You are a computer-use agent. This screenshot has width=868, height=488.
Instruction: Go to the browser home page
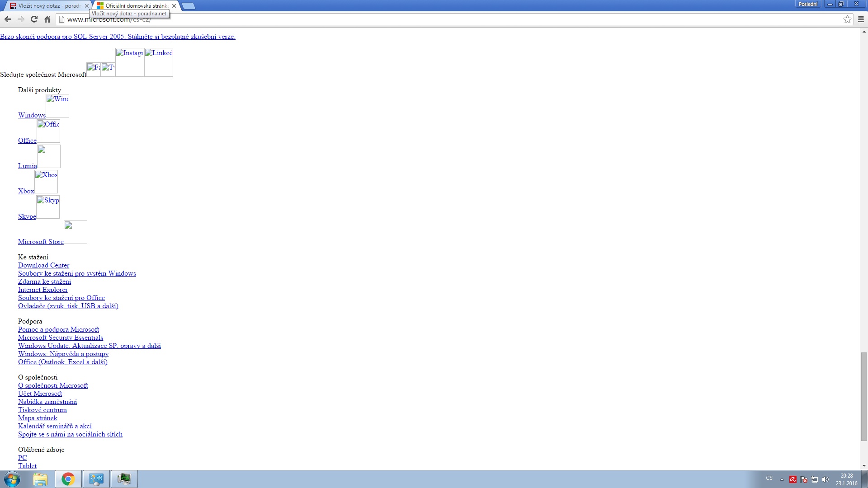(x=47, y=19)
